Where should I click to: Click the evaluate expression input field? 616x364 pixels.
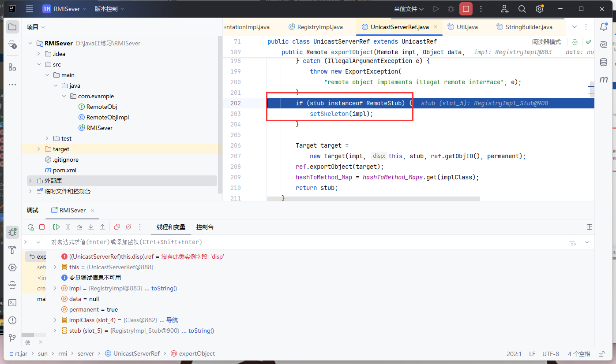(265, 242)
